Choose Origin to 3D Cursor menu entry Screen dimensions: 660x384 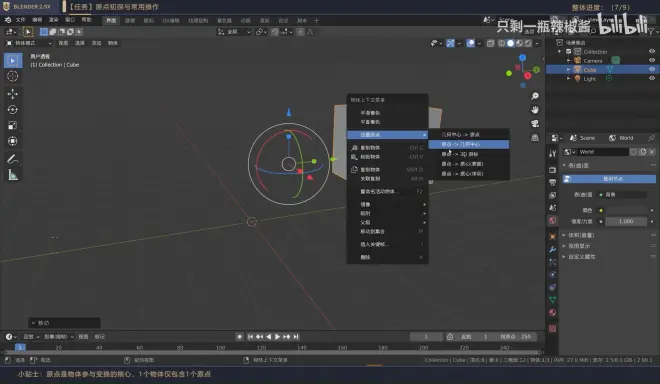coord(468,154)
